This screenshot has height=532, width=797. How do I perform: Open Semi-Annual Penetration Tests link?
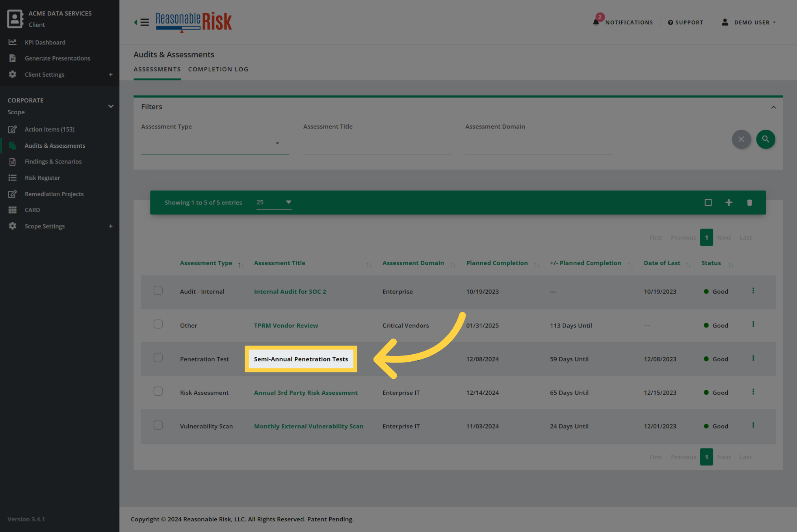point(301,359)
